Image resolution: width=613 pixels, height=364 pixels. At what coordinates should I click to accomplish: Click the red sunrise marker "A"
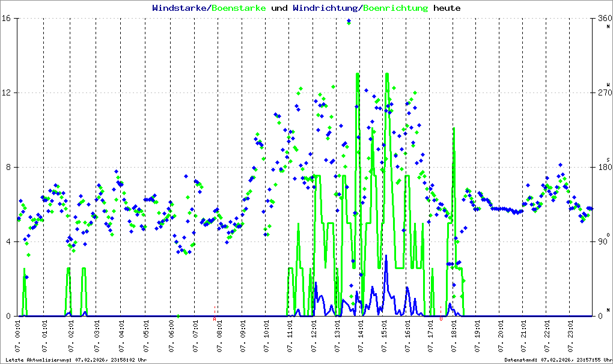tap(214, 319)
